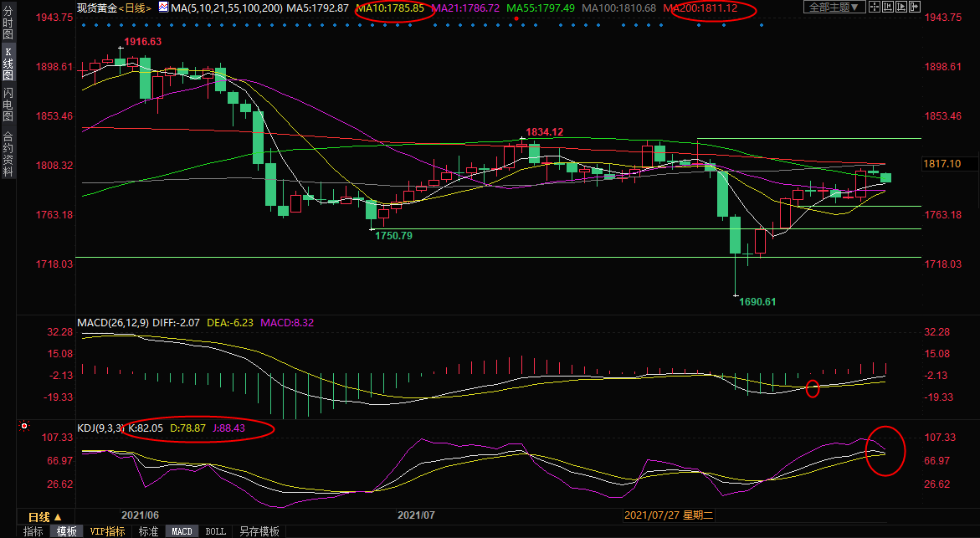Toggle the BOLL indicator template
The width and height of the screenshot is (980, 538).
click(x=215, y=531)
